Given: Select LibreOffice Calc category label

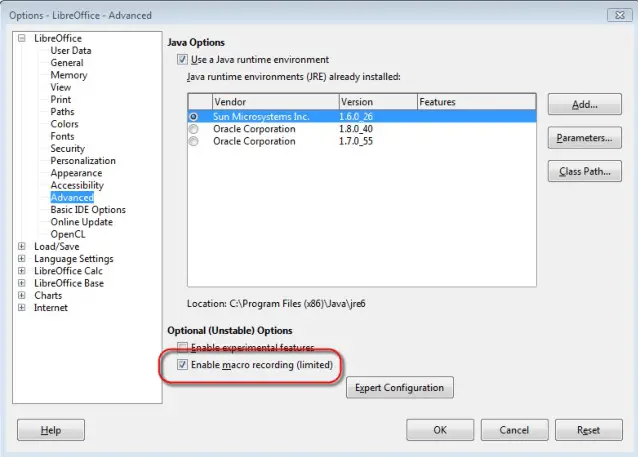Looking at the screenshot, I should pos(68,271).
